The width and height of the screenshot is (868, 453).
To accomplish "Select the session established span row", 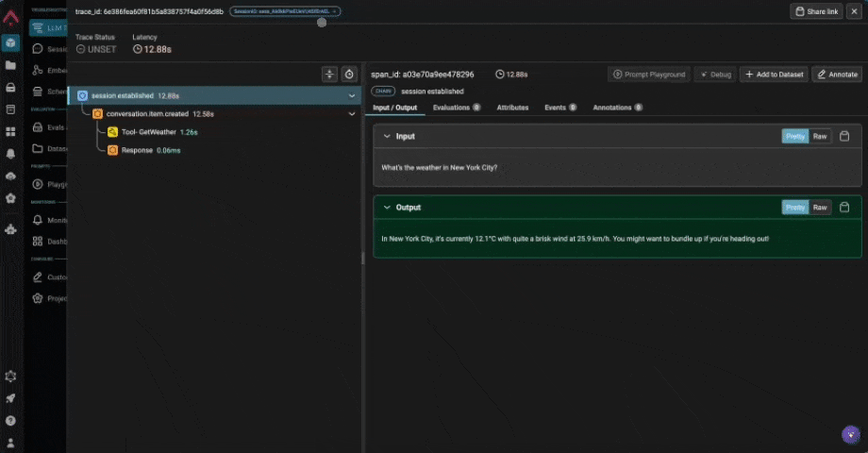I will click(214, 96).
